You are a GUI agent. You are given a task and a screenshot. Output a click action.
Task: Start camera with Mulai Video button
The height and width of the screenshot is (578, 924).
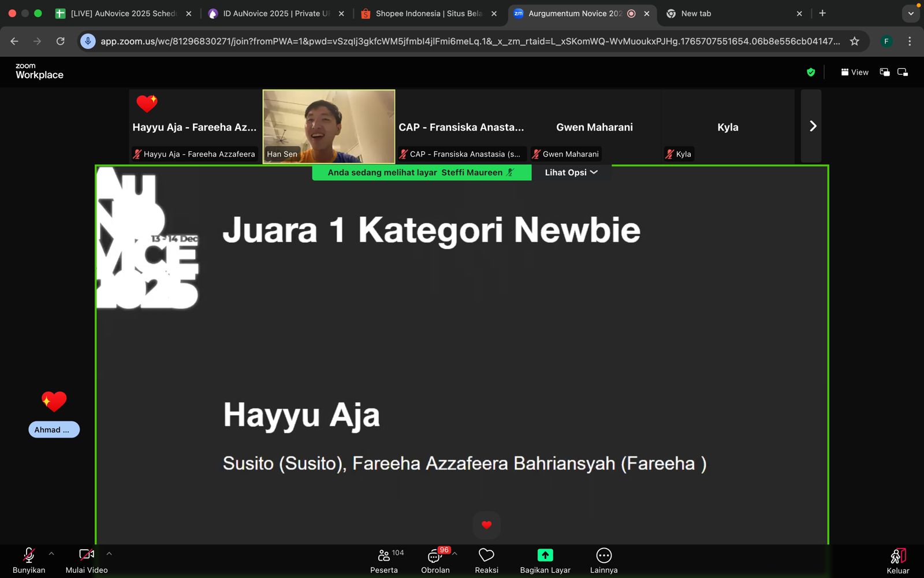tap(87, 561)
